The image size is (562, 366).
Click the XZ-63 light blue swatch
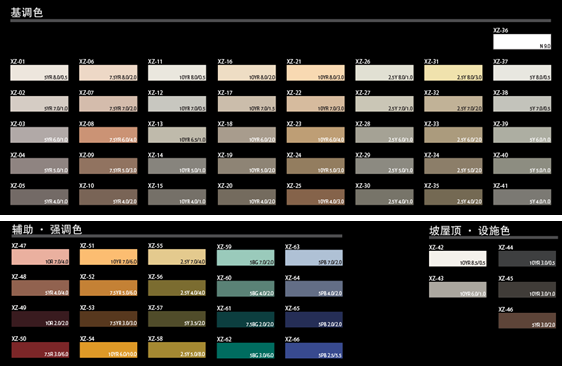point(314,258)
